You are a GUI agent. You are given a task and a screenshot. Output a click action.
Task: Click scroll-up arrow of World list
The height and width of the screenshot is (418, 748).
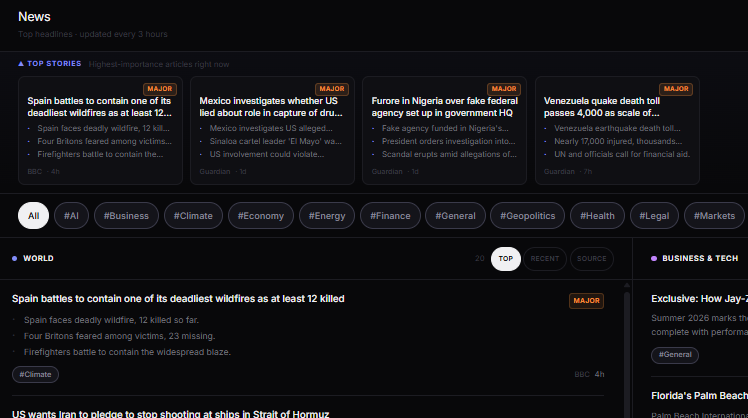(627, 285)
